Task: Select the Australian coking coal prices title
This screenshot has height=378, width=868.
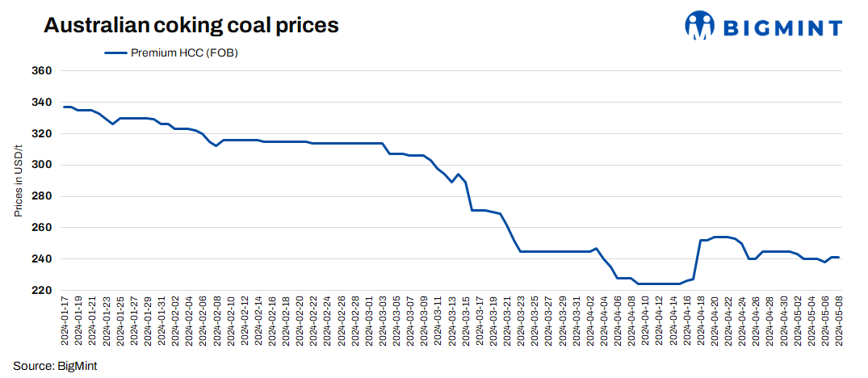Action: click(x=191, y=26)
